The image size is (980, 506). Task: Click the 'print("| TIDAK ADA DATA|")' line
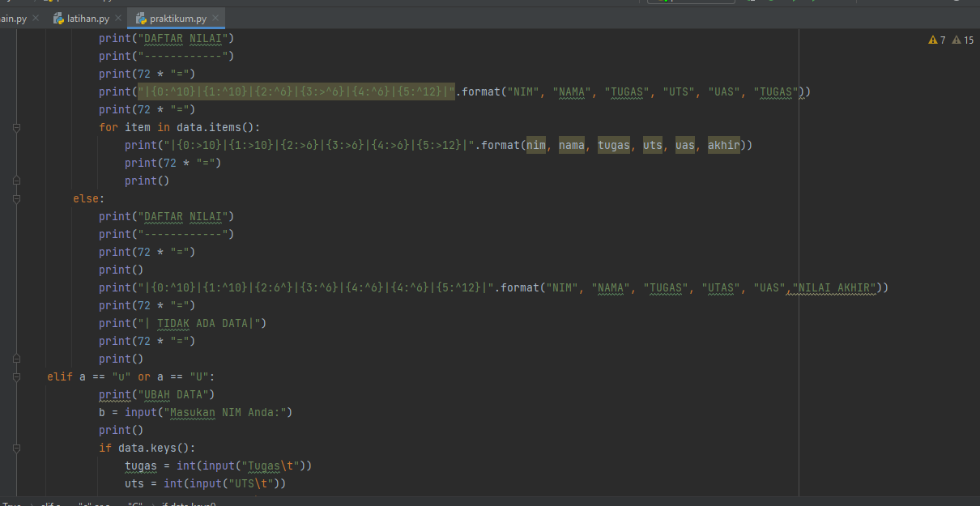[x=182, y=323]
